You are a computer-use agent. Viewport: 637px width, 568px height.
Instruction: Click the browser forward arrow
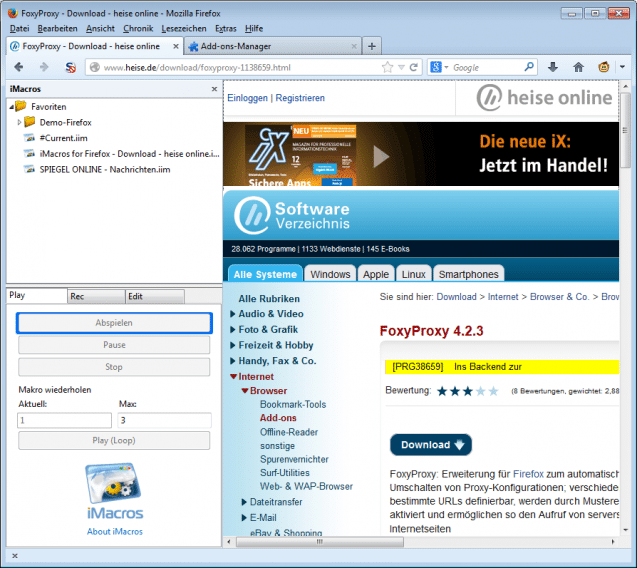pyautogui.click(x=44, y=67)
